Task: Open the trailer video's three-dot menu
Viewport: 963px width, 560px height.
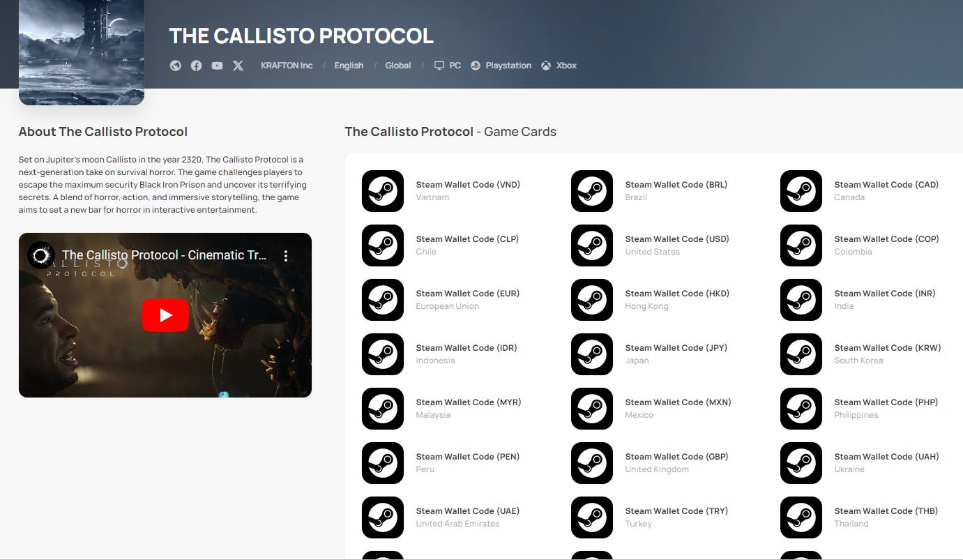Action: coord(285,255)
